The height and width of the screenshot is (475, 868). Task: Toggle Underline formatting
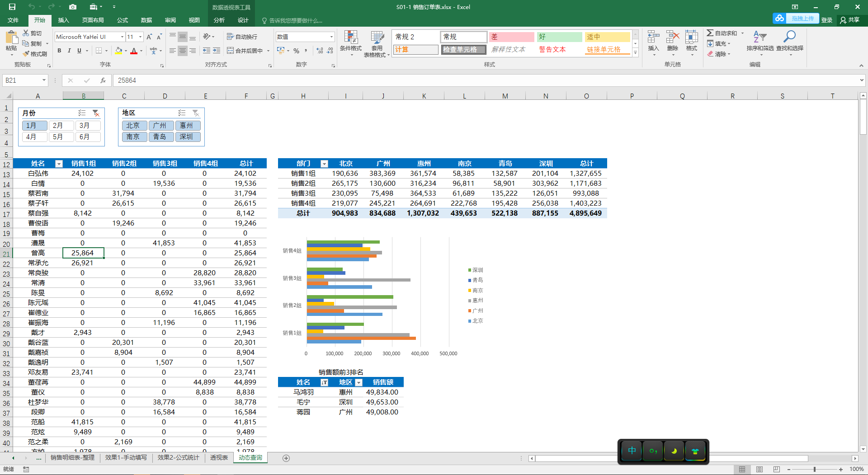tap(79, 51)
